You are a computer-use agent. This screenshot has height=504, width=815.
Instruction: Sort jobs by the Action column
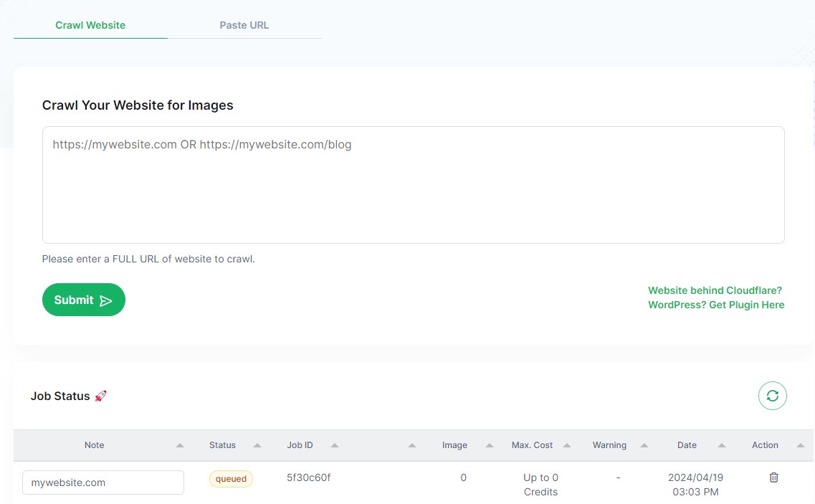click(801, 445)
